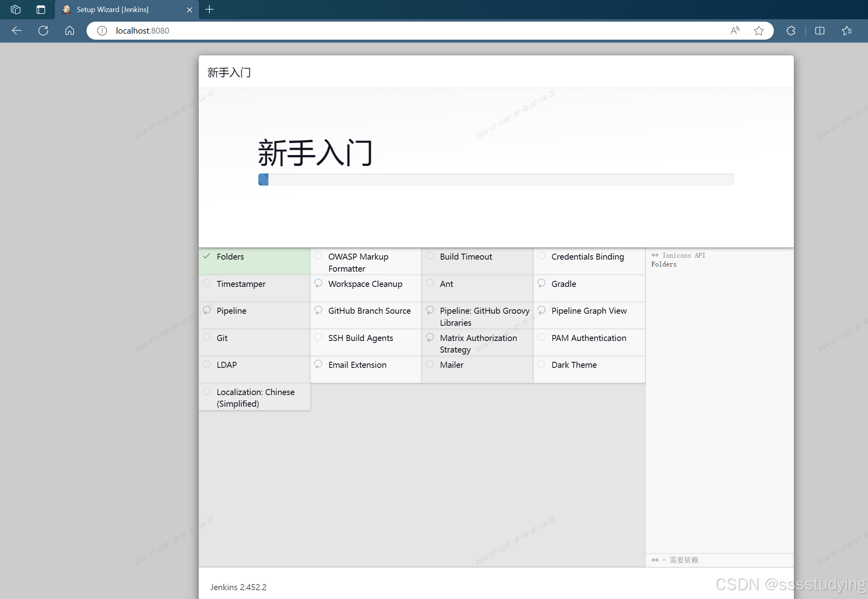Screen dimensions: 868x599
Task: Click the read aloud icon
Action: click(x=735, y=30)
